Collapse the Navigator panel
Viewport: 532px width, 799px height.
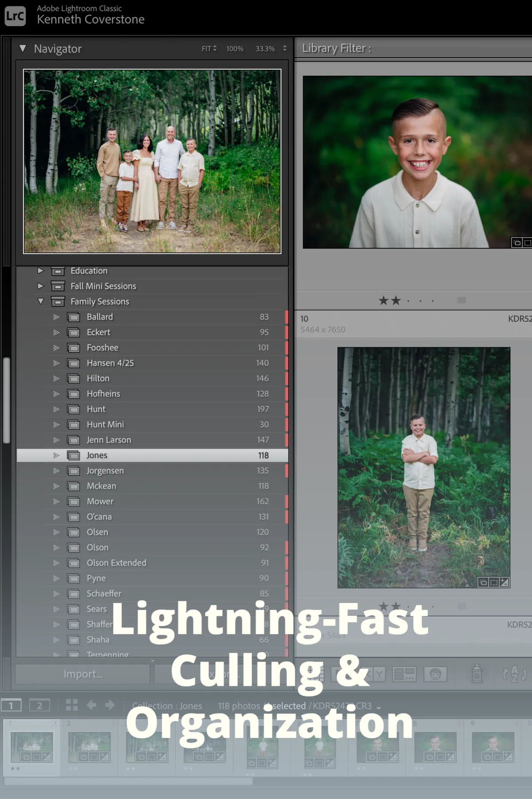[23, 48]
